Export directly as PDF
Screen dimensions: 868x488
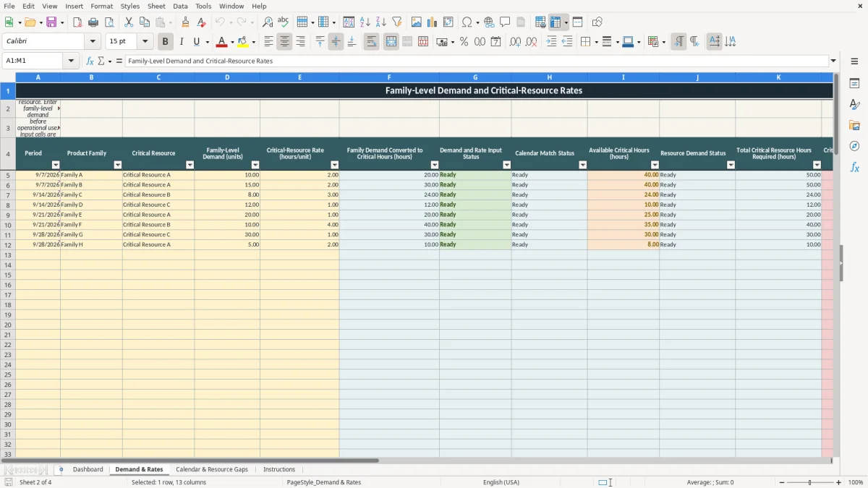(77, 22)
